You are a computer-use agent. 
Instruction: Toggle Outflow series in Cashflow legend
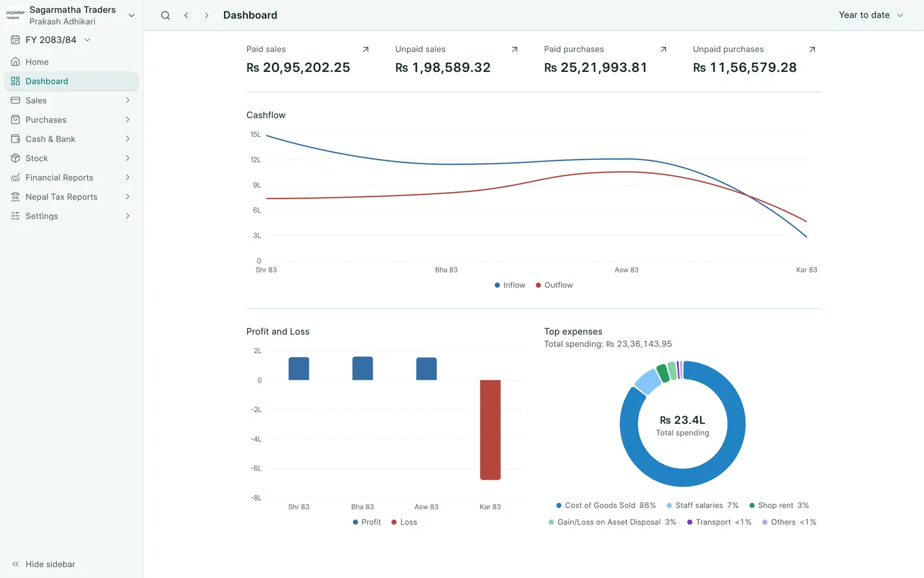click(554, 285)
